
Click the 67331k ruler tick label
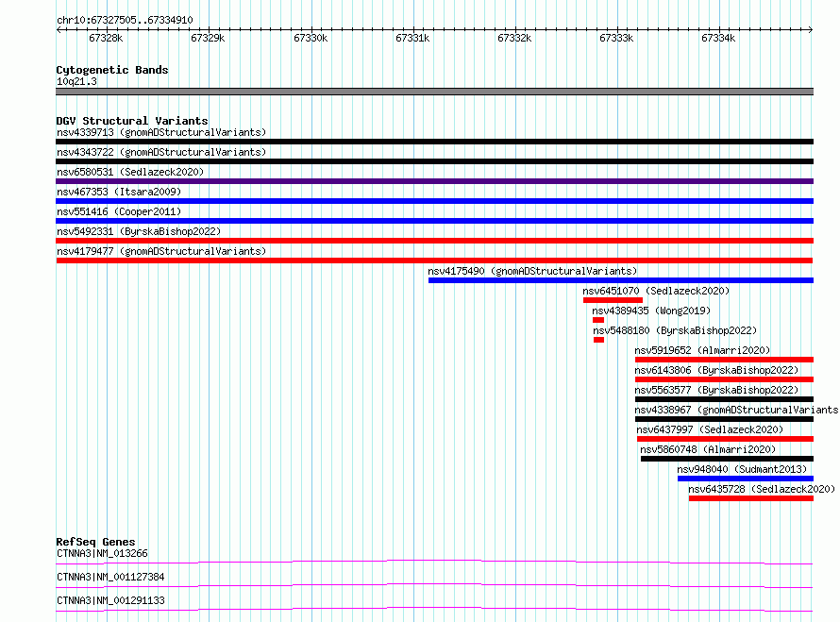coord(412,39)
